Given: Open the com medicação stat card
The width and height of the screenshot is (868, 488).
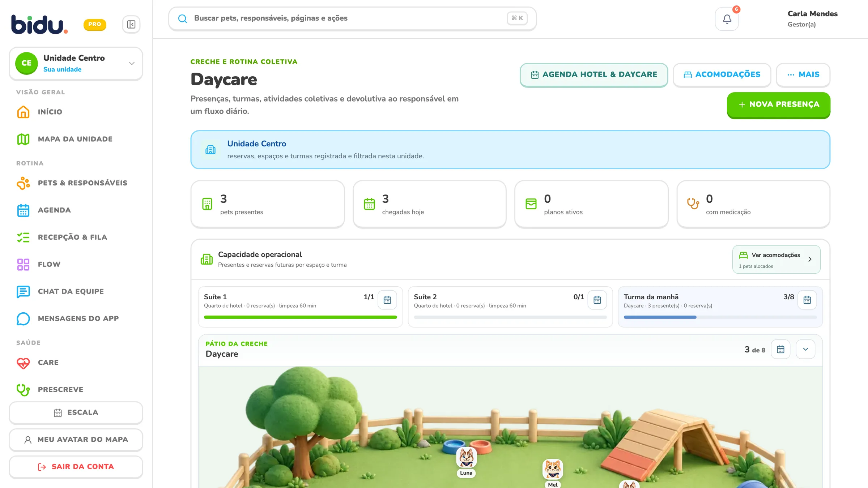Looking at the screenshot, I should [x=753, y=204].
